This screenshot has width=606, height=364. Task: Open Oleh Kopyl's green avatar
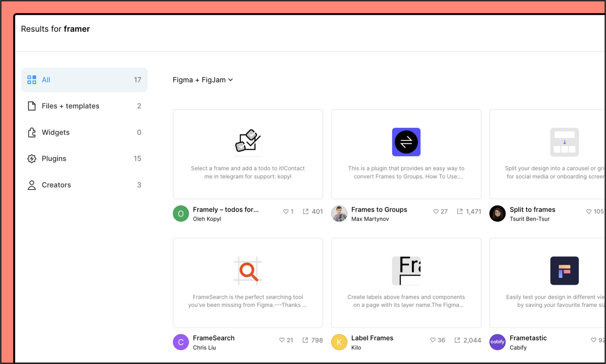pos(181,214)
